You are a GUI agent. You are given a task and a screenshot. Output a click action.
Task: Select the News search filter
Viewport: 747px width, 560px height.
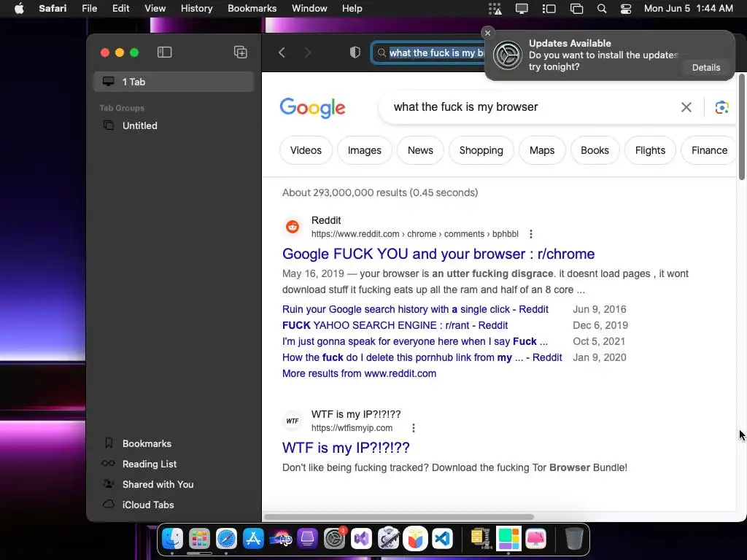tap(420, 150)
